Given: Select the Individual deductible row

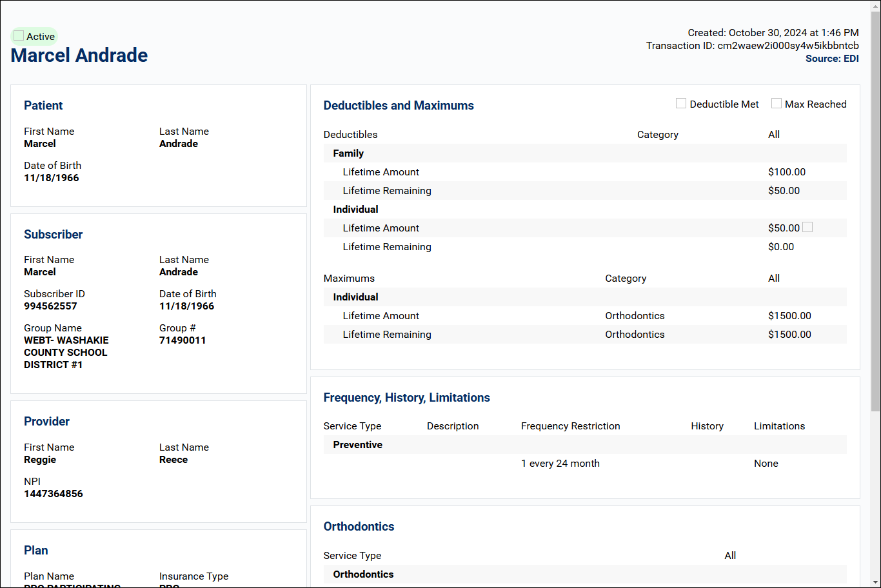Looking at the screenshot, I should (x=355, y=209).
